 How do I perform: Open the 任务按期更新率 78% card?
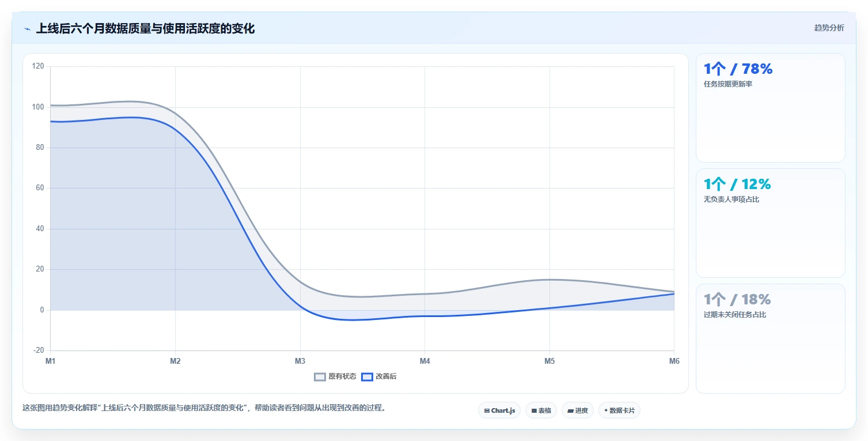tap(771, 108)
